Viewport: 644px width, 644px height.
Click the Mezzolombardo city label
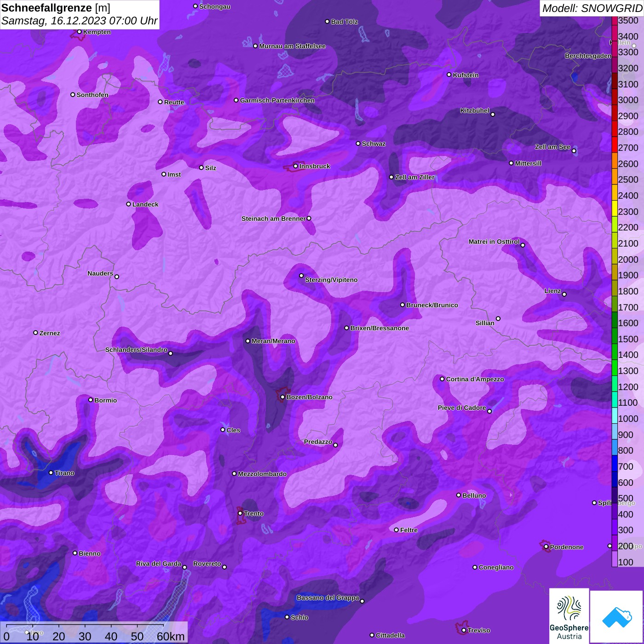coord(262,474)
